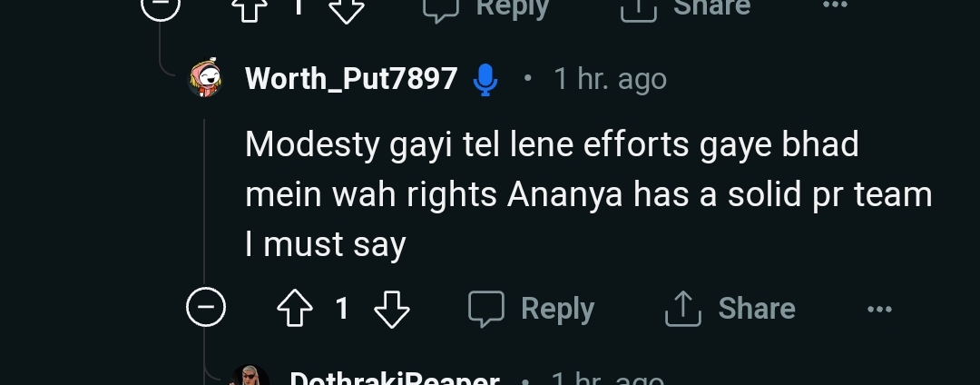Open DothrakiReaper's user profile name
980x385 pixels.
pyautogui.click(x=395, y=378)
